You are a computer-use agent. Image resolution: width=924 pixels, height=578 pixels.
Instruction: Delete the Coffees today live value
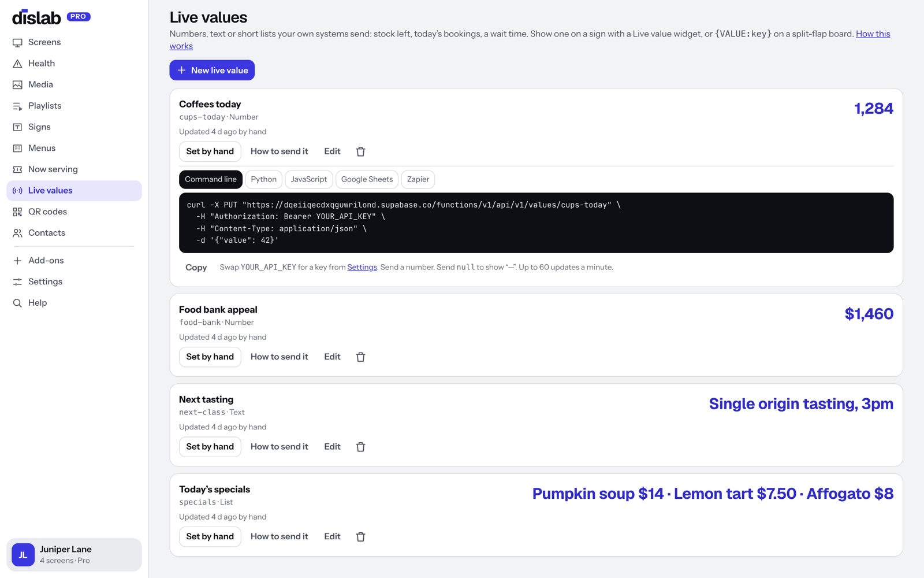pos(360,151)
